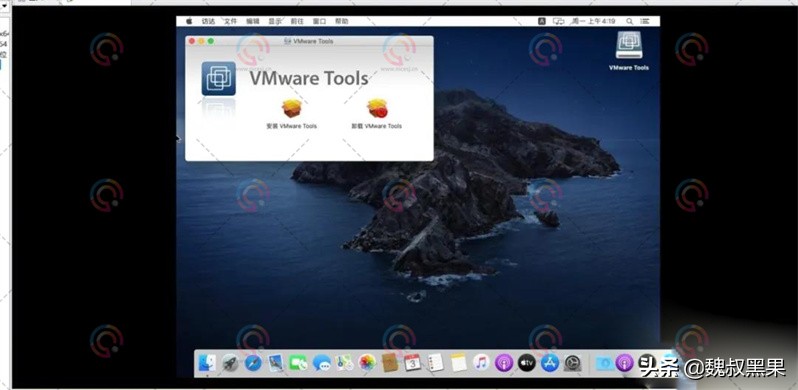The image size is (798, 390).
Task: Open Apple TV from the Dock
Action: tap(527, 363)
